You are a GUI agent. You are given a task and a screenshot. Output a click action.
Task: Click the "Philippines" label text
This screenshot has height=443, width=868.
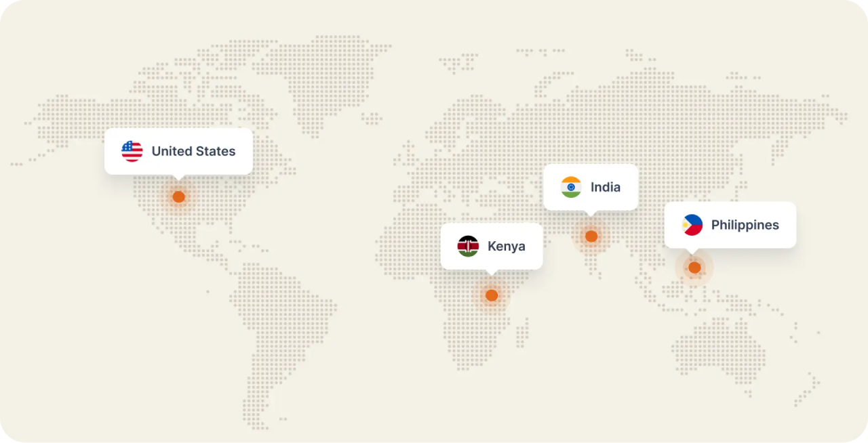coord(745,225)
